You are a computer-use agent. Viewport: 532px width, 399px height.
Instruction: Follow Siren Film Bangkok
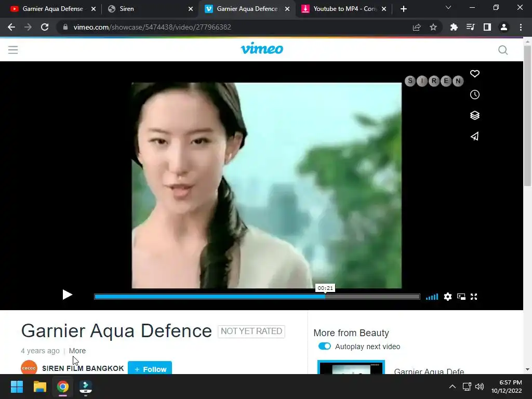tap(150, 368)
